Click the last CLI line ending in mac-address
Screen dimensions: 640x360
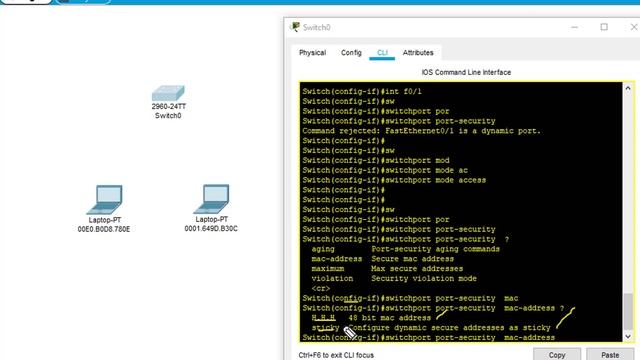tap(429, 338)
